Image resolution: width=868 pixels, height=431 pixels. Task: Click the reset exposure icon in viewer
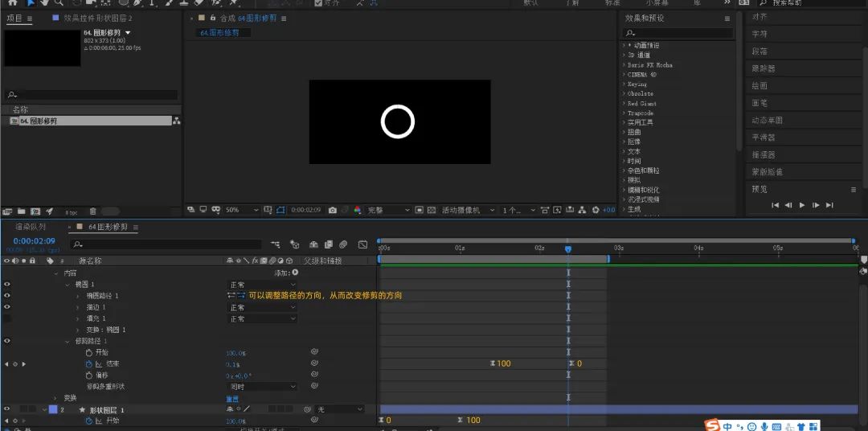tap(596, 210)
